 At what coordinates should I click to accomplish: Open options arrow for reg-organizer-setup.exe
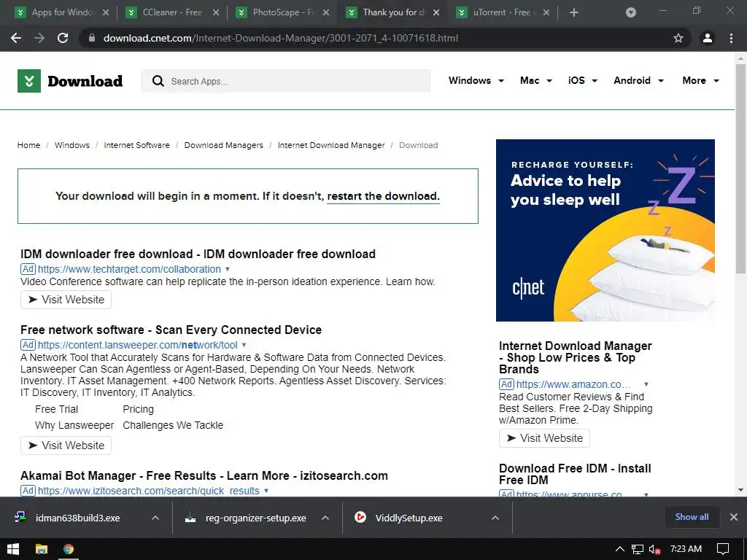click(x=325, y=518)
